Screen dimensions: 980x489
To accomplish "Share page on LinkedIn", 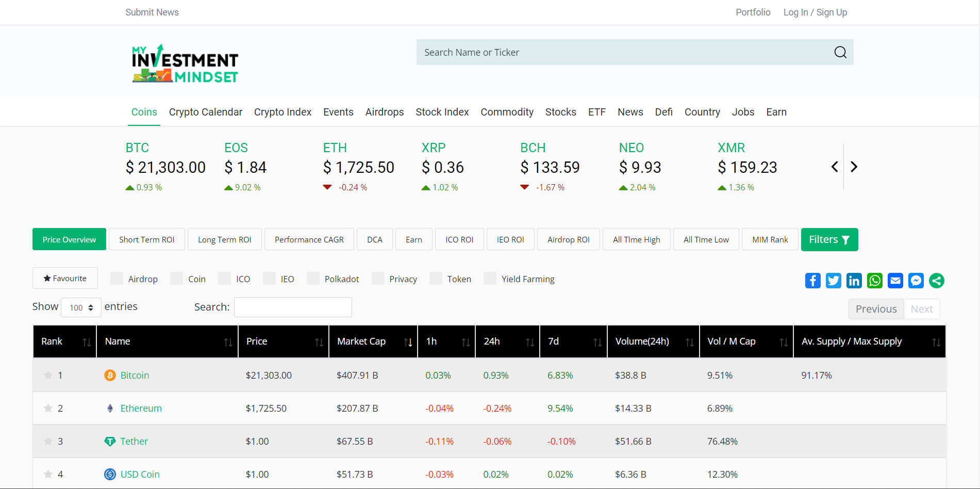I will coord(854,281).
